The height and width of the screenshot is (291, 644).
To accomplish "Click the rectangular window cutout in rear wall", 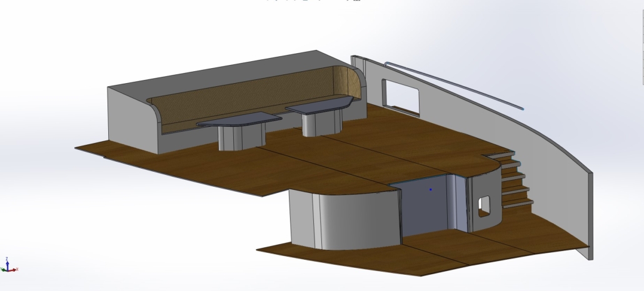I will pos(400,95).
